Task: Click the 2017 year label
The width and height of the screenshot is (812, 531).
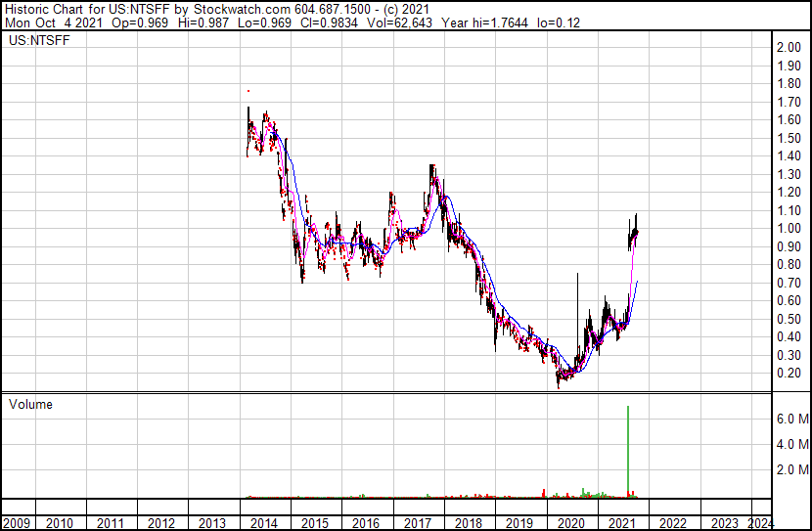Action: coord(418,523)
